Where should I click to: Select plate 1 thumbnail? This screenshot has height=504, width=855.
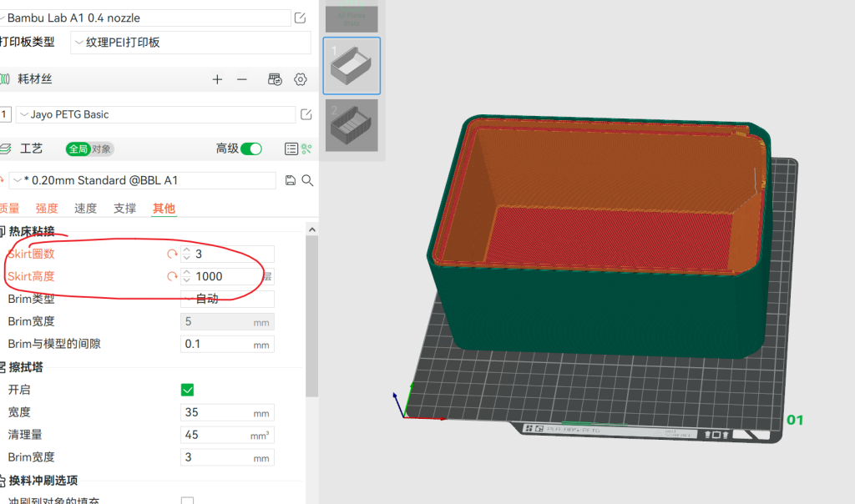coord(352,66)
